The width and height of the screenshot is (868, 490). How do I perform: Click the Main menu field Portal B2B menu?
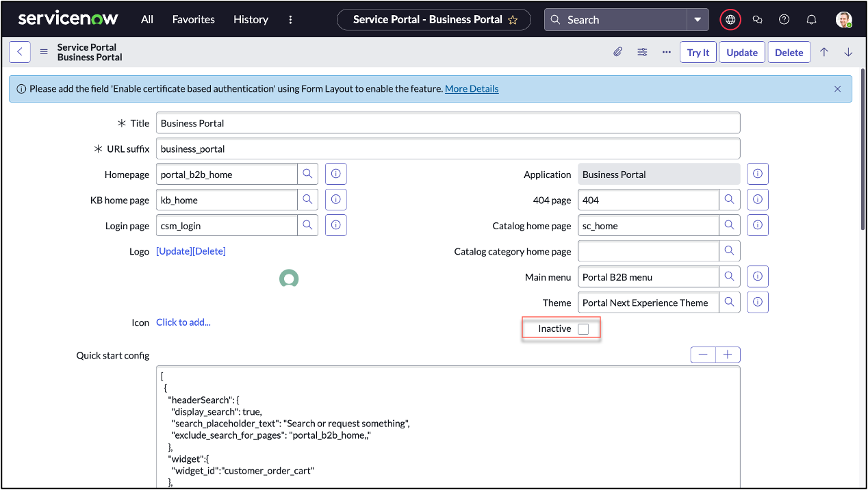pyautogui.click(x=648, y=276)
